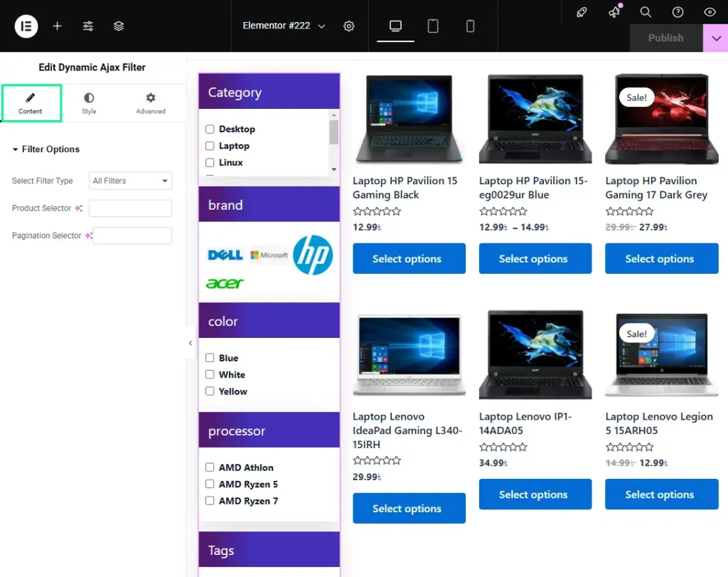Tick the Yellow color checkbox

click(x=210, y=391)
